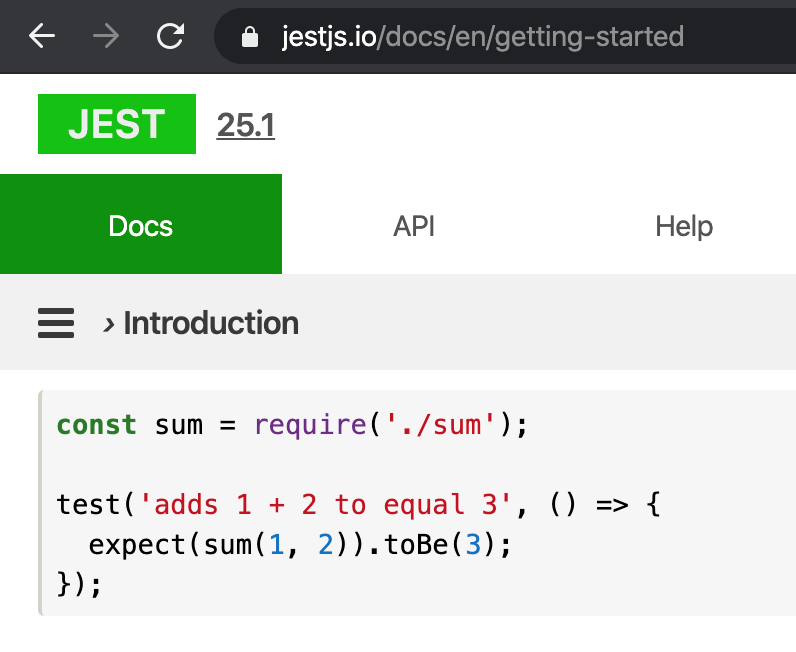The height and width of the screenshot is (652, 796).
Task: Click the browser forward arrow
Action: point(106,36)
